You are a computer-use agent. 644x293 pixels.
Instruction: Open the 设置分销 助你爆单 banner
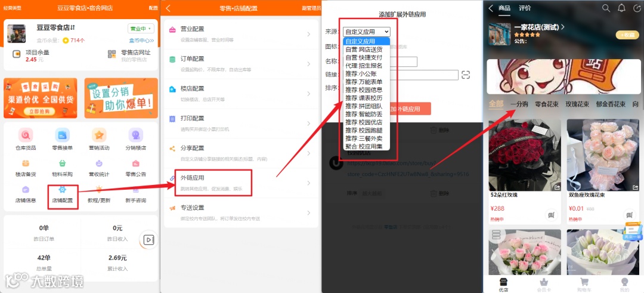click(x=121, y=98)
